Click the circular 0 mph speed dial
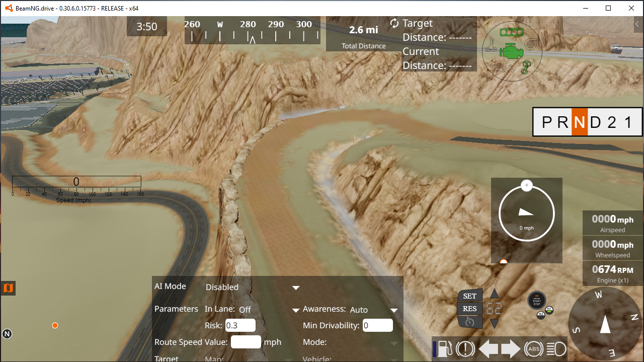Viewport: 644px width, 362px height. point(527,213)
